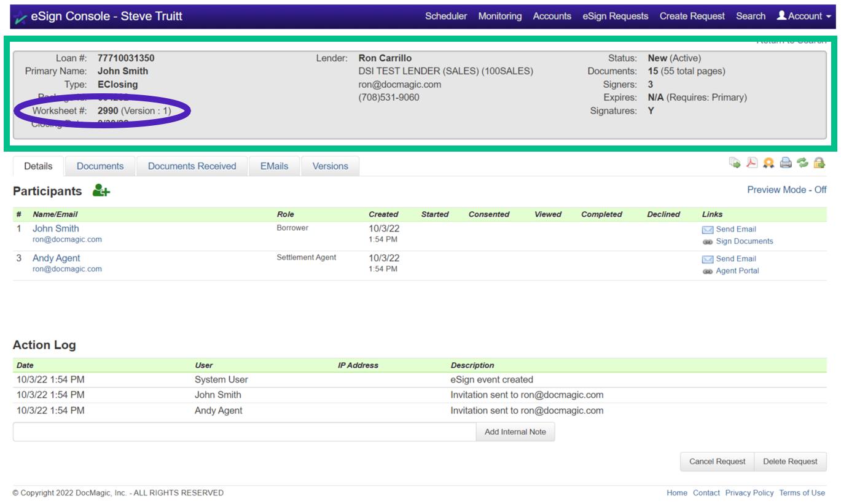Screen dimensions: 841x504
Task: Click lender name Ron Carrillo
Action: [x=385, y=58]
